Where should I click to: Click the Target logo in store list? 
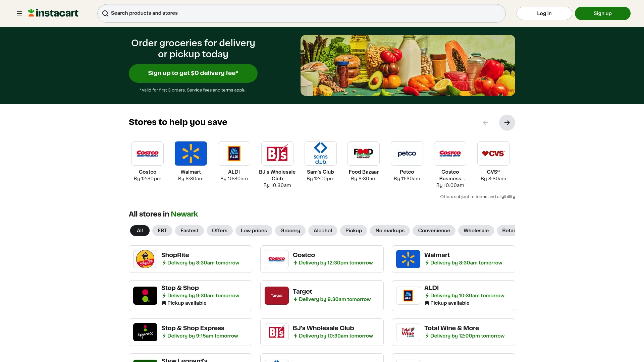tap(277, 296)
